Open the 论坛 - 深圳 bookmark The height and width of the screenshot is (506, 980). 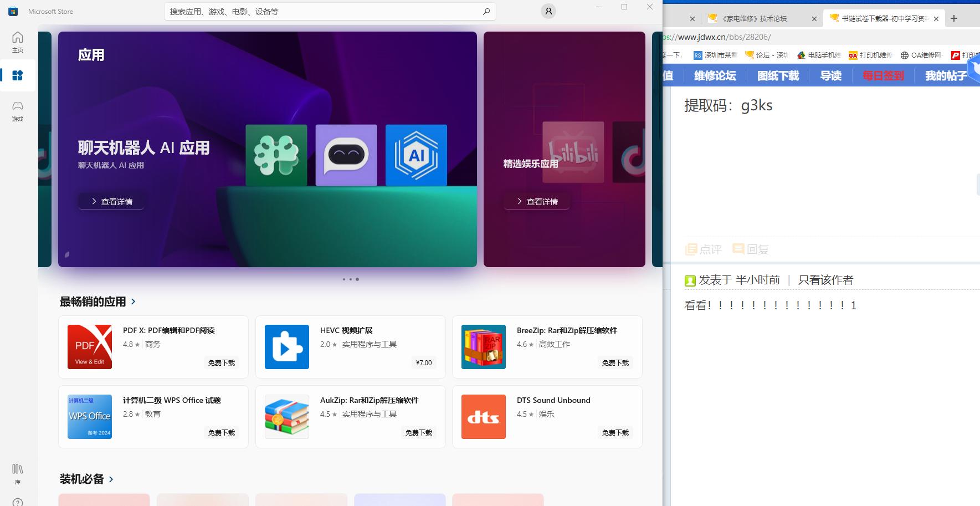click(767, 55)
